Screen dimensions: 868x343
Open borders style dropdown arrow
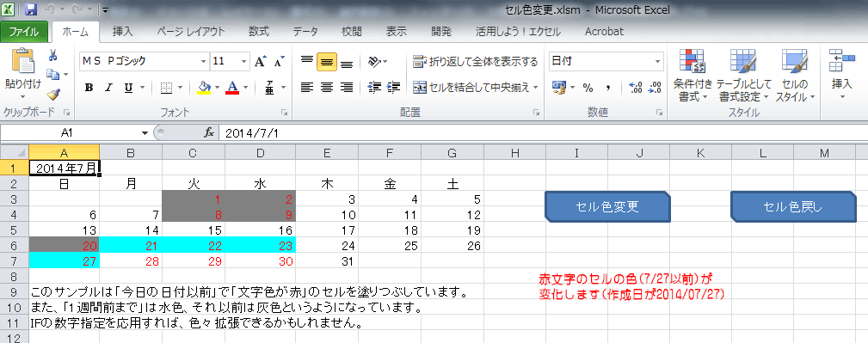pyautogui.click(x=179, y=88)
